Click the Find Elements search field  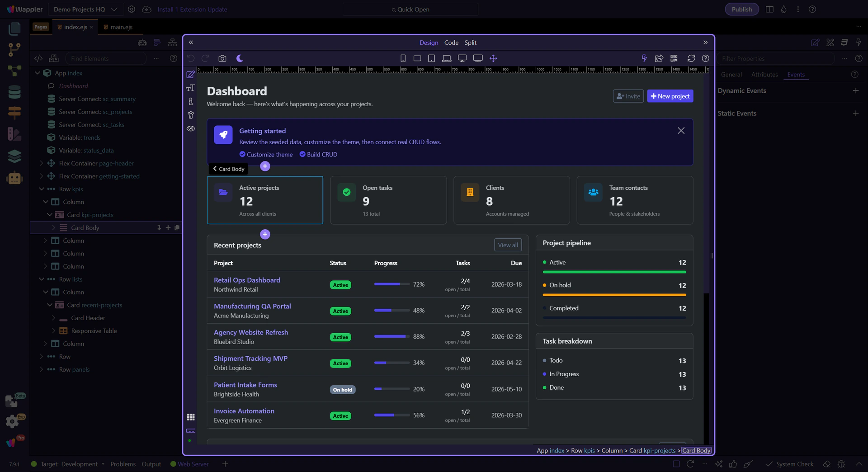pos(107,58)
